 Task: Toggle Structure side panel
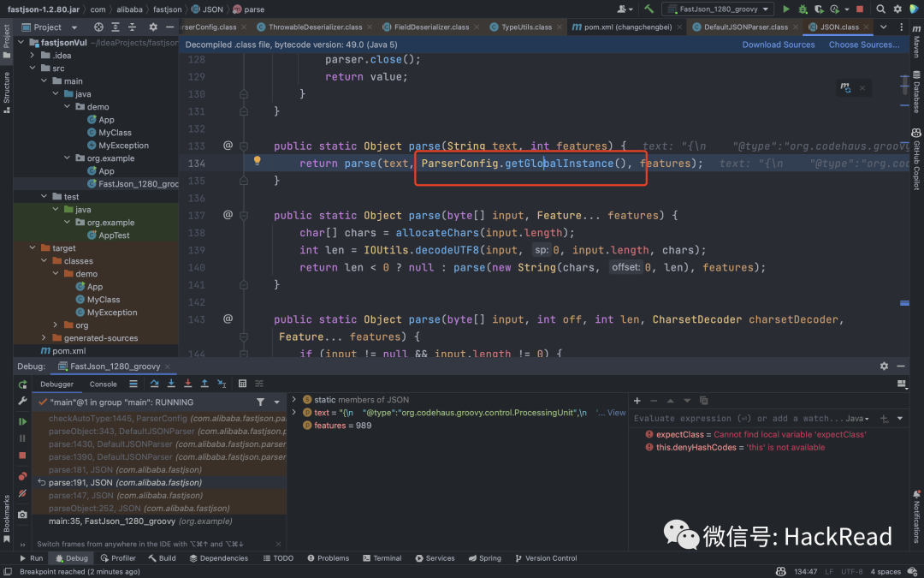click(x=7, y=92)
